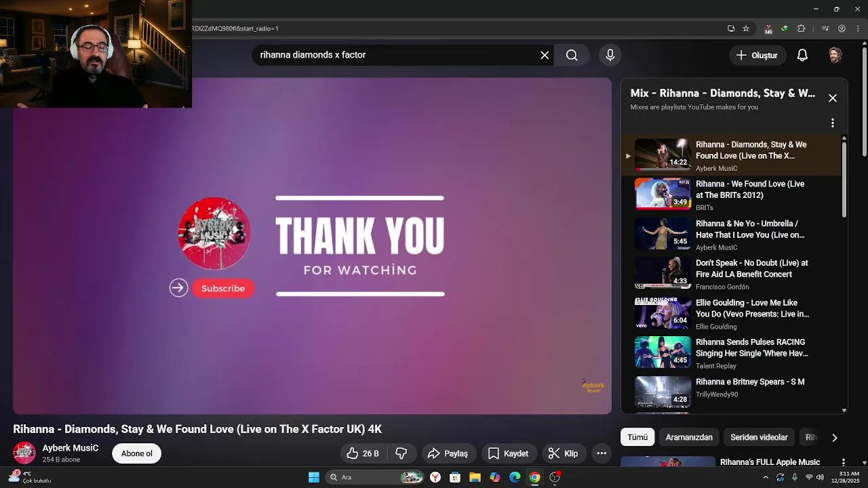This screenshot has width=868, height=488.
Task: Open the browser media controls icon
Action: click(x=825, y=28)
